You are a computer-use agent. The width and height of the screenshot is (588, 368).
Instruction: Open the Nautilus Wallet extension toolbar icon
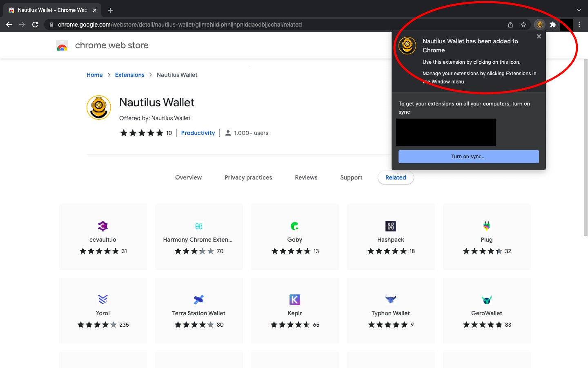point(540,25)
